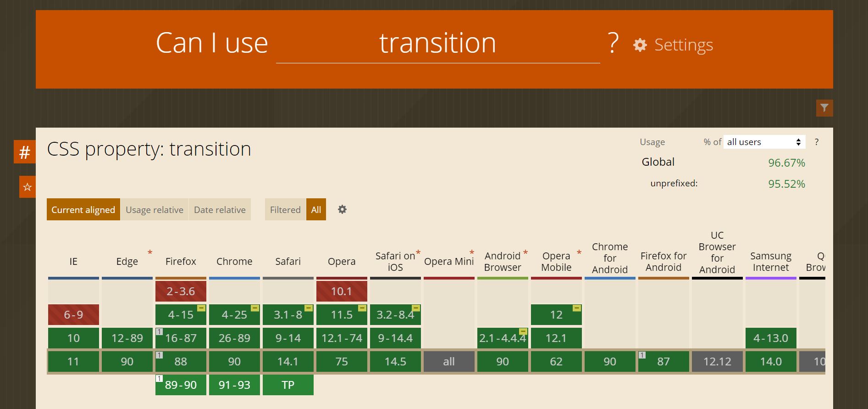Screen dimensions: 868x409
Task: Click the Can I use title
Action: (x=212, y=43)
